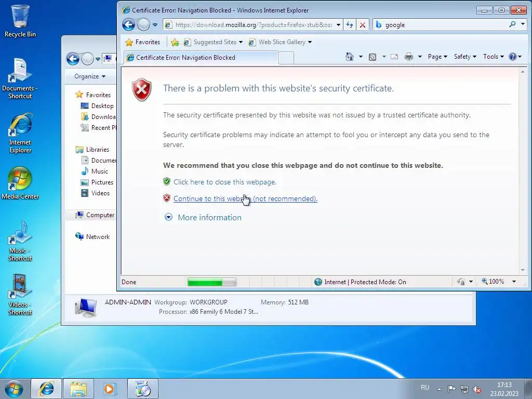Click the blue Help question mark icon
This screenshot has width=532, height=399.
(x=513, y=57)
